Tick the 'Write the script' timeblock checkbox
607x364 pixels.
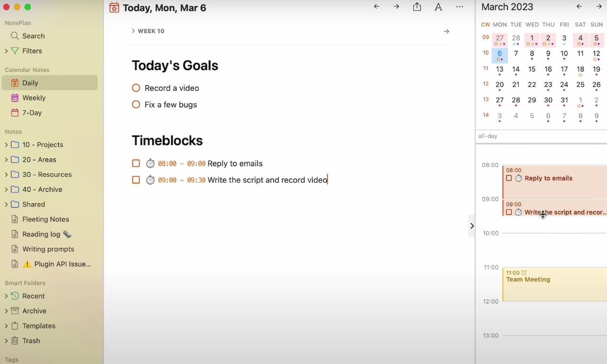tap(136, 180)
